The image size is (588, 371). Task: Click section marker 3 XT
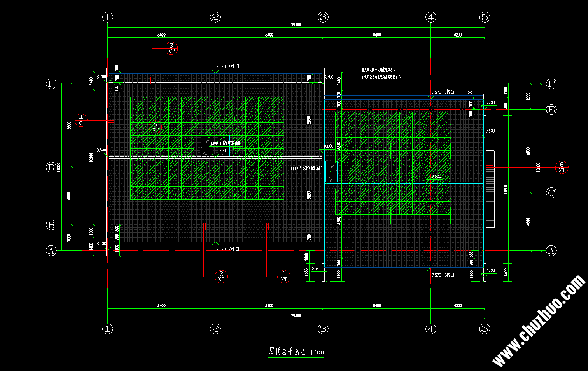[171, 48]
